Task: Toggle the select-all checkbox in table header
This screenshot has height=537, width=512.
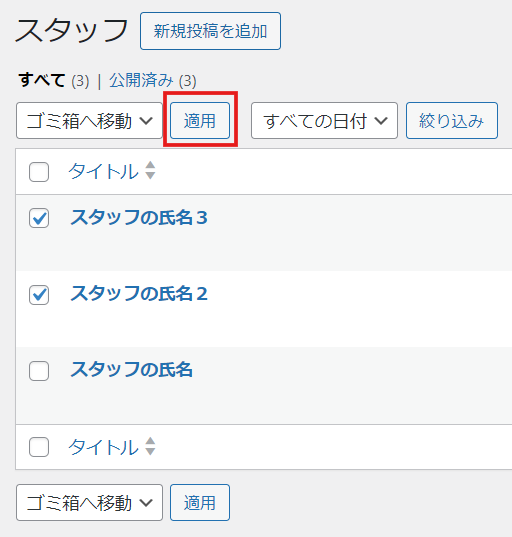Action: pos(39,172)
